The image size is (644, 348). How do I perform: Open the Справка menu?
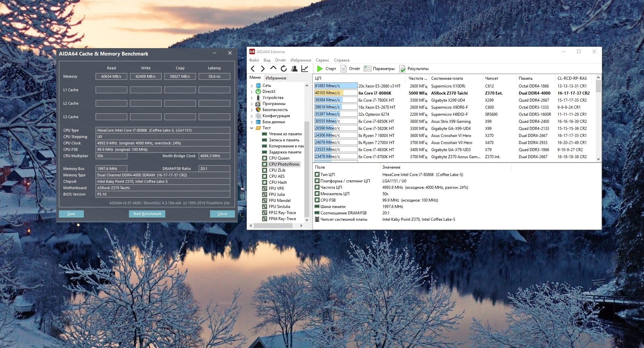[342, 60]
